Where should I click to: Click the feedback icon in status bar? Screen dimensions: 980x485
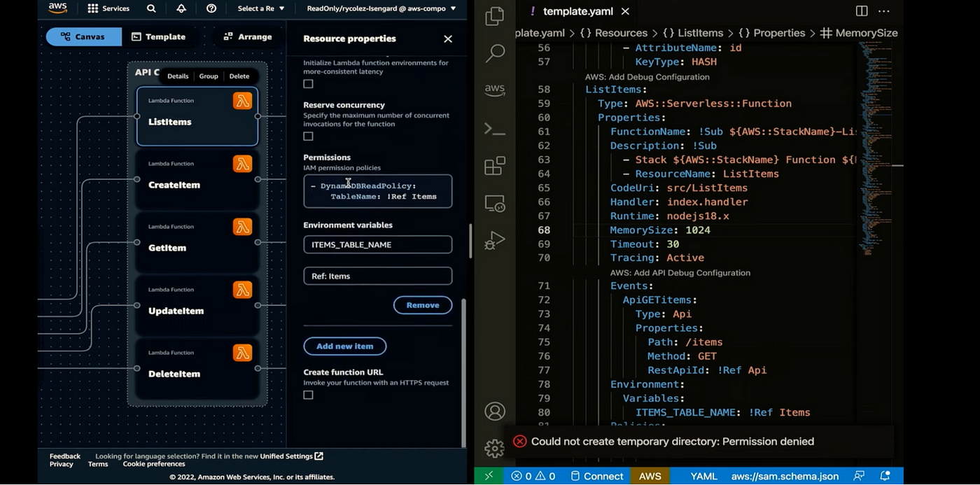pos(859,476)
